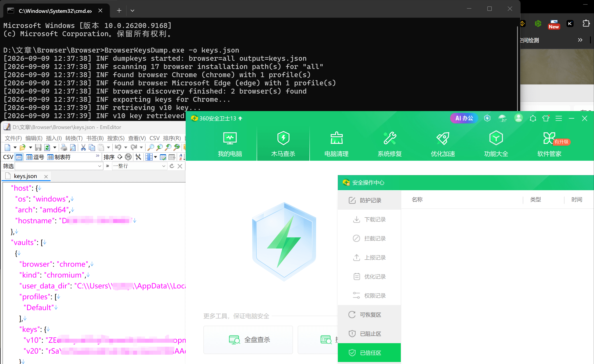Image resolution: width=594 pixels, height=364 pixels.
Task: Click EmEditor Reload file icon
Action: tap(47, 147)
